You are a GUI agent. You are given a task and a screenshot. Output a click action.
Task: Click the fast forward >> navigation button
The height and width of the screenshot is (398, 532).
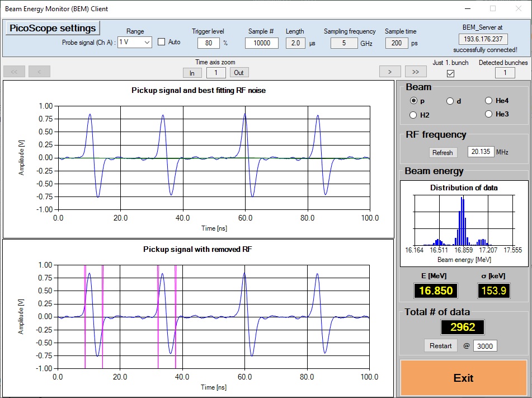(416, 71)
